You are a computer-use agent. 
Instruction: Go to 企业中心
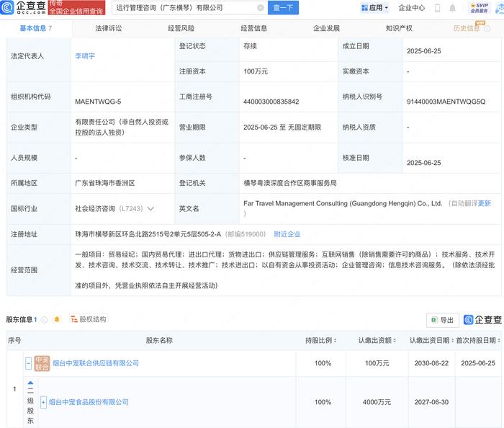click(x=411, y=8)
